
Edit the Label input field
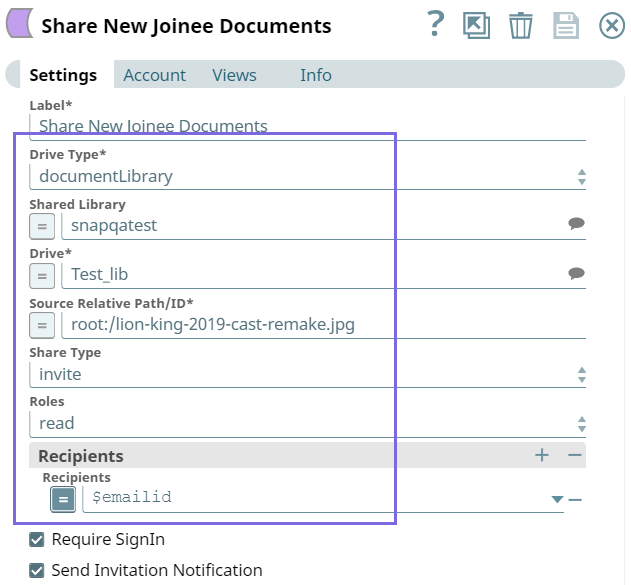(308, 127)
